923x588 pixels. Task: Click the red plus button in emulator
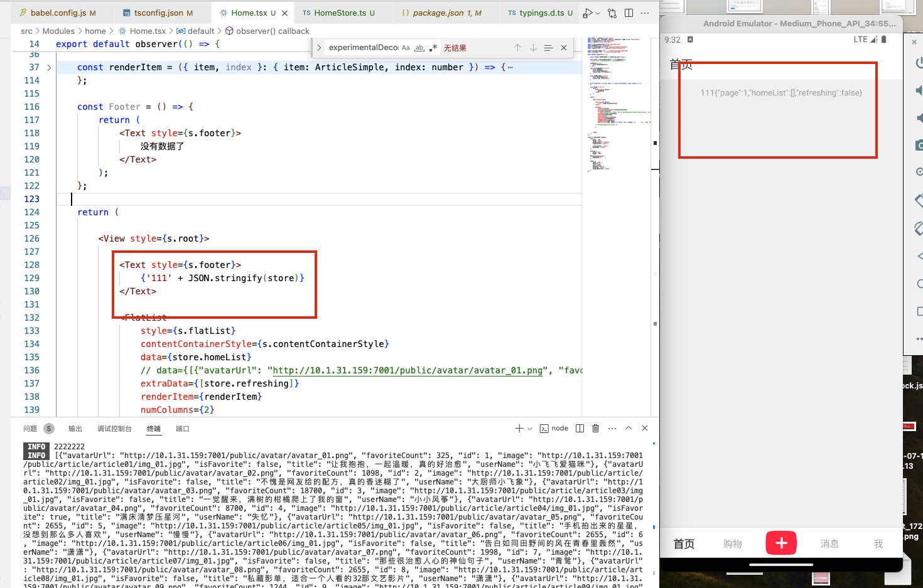[781, 543]
